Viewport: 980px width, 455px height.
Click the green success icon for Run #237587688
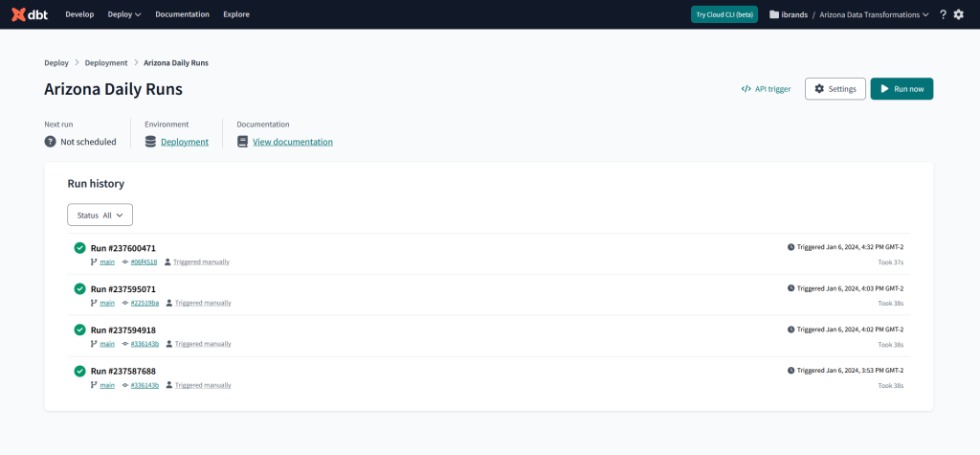pos(80,371)
